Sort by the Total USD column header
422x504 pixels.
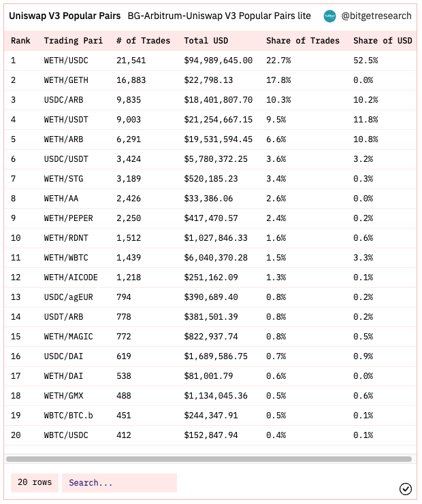(206, 41)
